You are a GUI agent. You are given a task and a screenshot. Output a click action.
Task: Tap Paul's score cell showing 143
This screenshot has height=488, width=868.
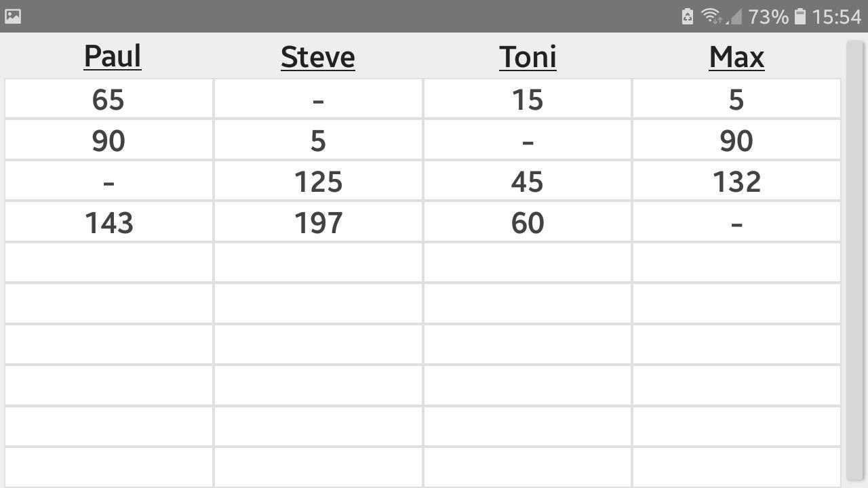[x=108, y=223]
